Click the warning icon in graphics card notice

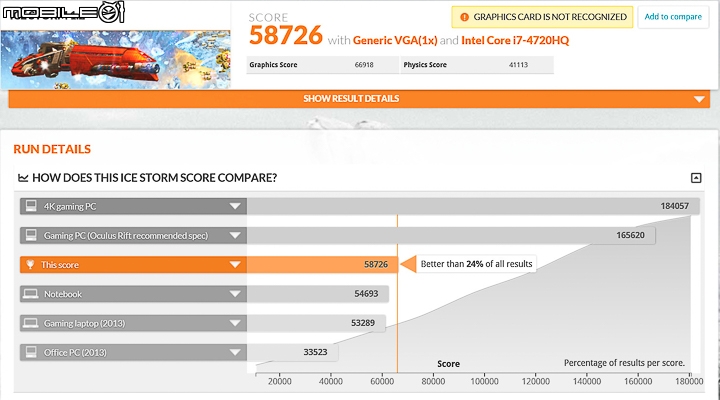[464, 17]
